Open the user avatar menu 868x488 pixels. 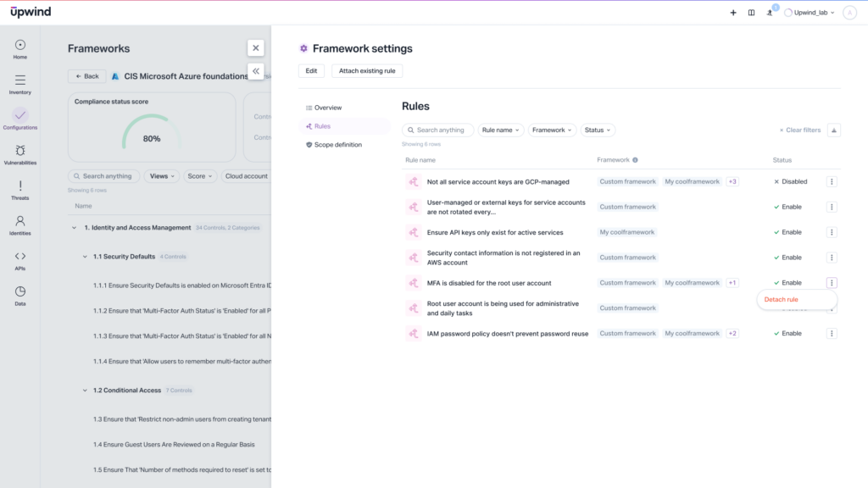click(849, 12)
